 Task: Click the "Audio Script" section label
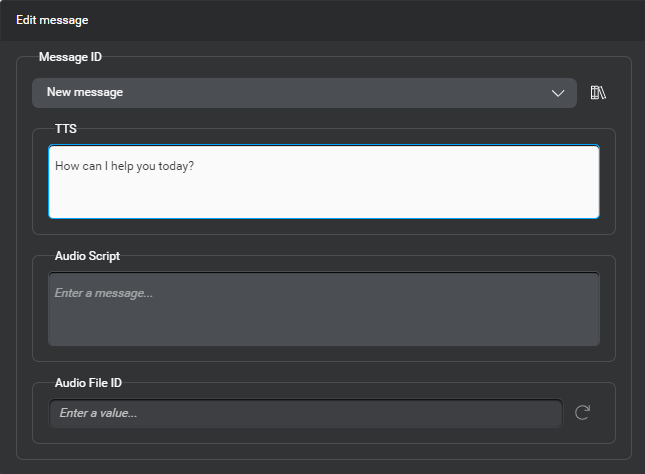coord(87,256)
